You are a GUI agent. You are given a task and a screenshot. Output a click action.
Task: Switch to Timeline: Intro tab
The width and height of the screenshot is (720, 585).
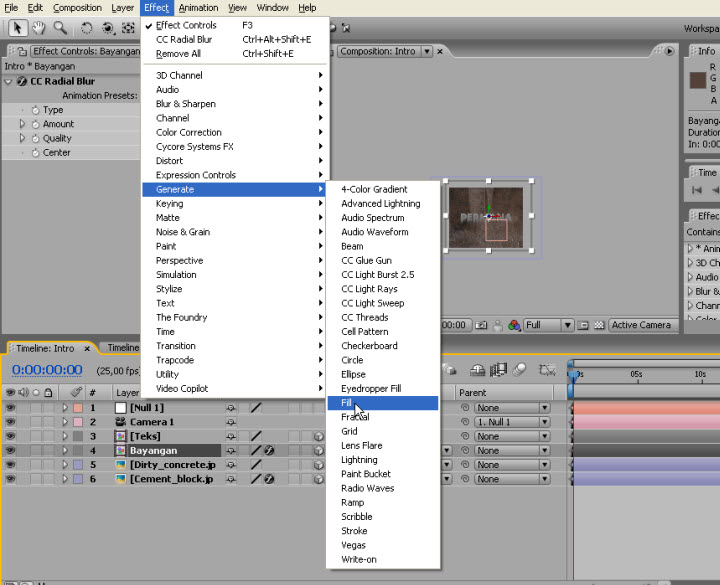(x=45, y=349)
